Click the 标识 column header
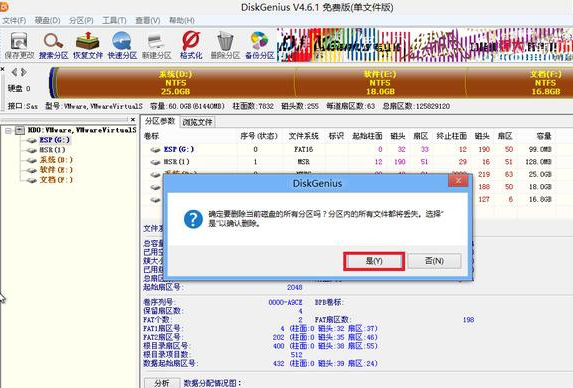This screenshot has width=573, height=388. tap(336, 136)
